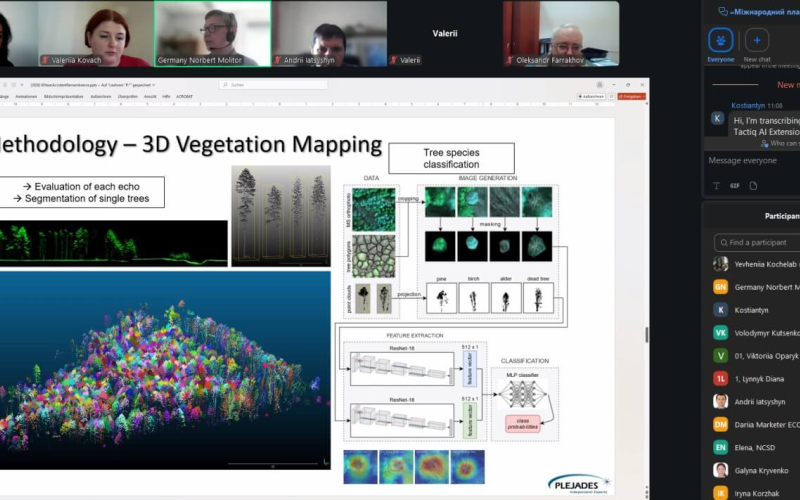Select the GN avatar of Germany Norbert
The image size is (800, 500).
(x=720, y=287)
